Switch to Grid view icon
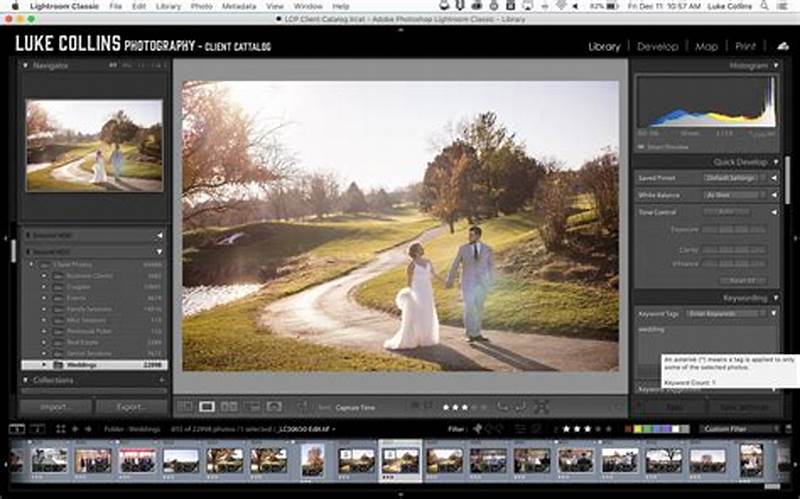This screenshot has width=800, height=499. coord(185,407)
